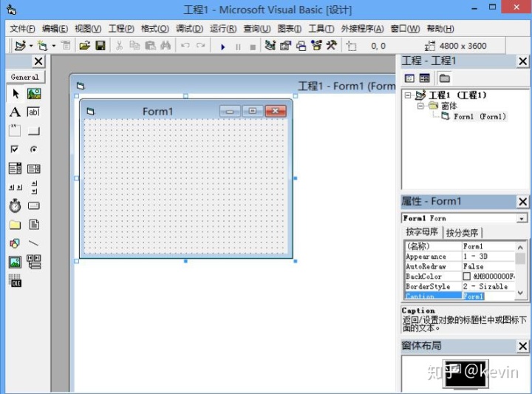Collapse the 窗体 folder tree node
The width and height of the screenshot is (532, 394).
tap(420, 106)
